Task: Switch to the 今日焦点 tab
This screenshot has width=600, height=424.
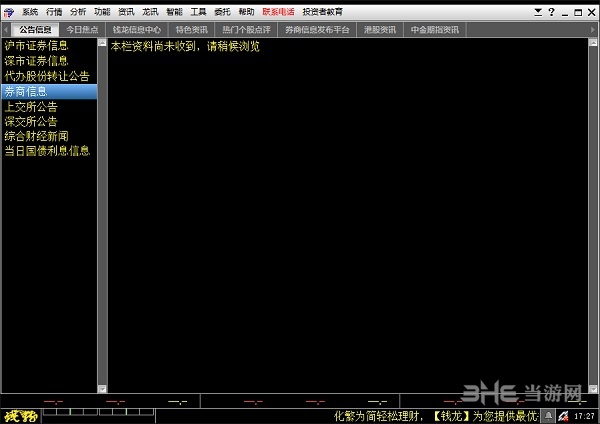Action: tap(82, 29)
